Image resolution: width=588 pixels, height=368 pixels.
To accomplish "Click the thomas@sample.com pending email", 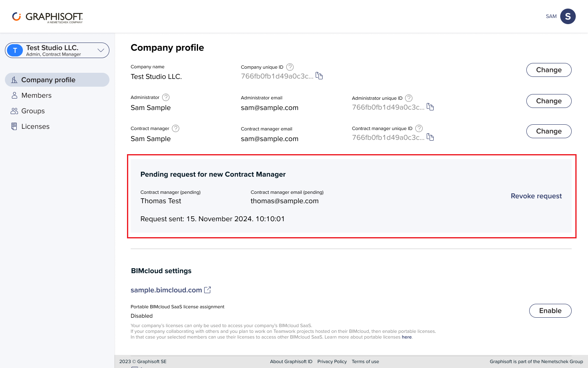I will pyautogui.click(x=285, y=201).
